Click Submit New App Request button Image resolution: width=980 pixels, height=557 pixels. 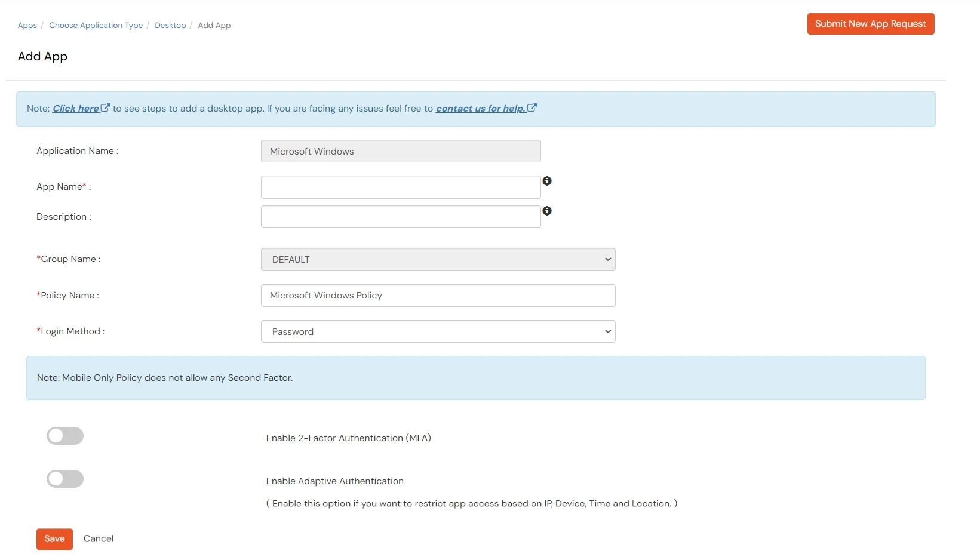(x=870, y=24)
